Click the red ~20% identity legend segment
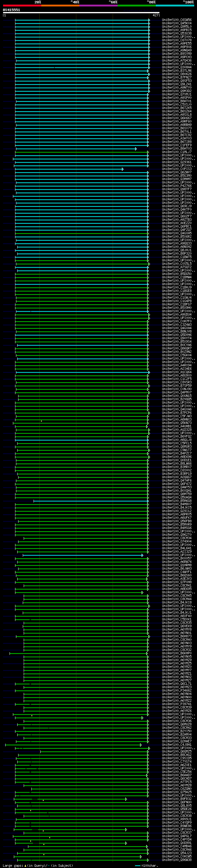The image size is (197, 868). pos(22,6)
